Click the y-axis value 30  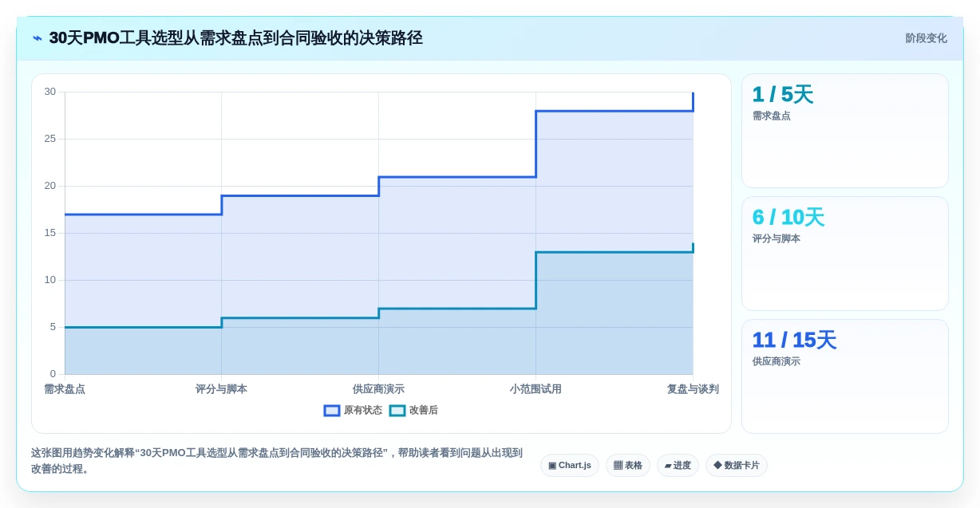point(50,92)
